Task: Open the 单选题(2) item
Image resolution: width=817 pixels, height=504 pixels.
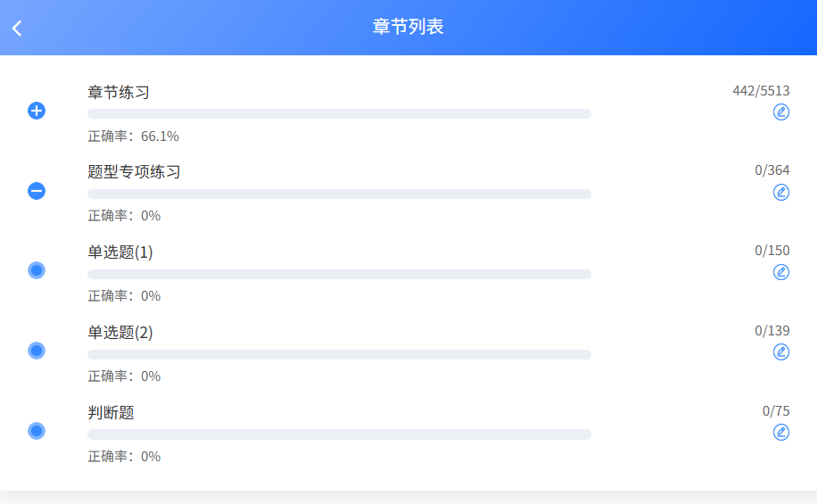Action: 120,333
